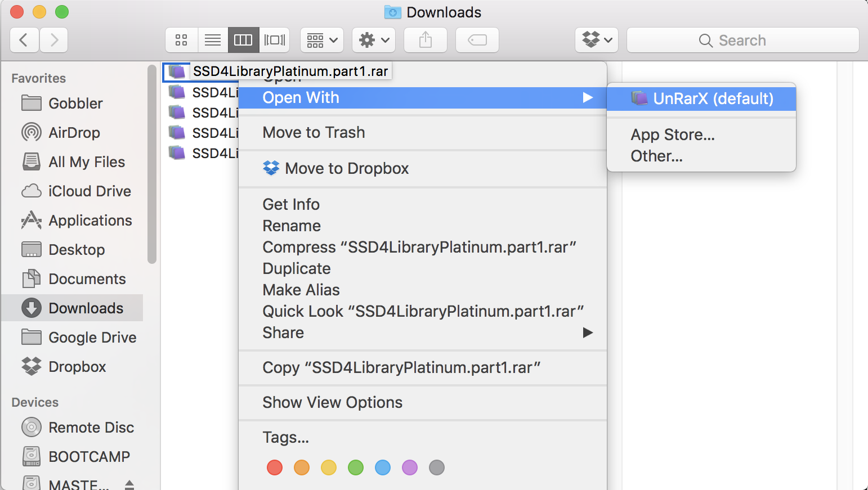Click the Search input field
Viewport: 868px width, 490px height.
tap(742, 41)
